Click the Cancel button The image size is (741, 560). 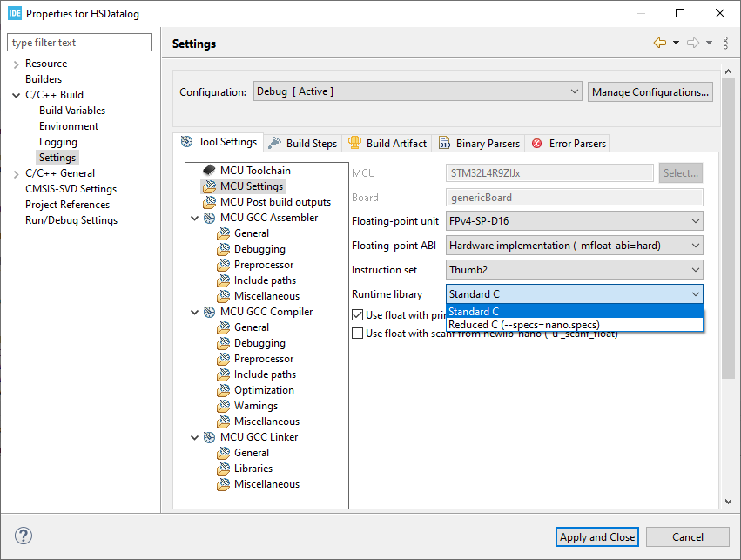click(x=688, y=536)
